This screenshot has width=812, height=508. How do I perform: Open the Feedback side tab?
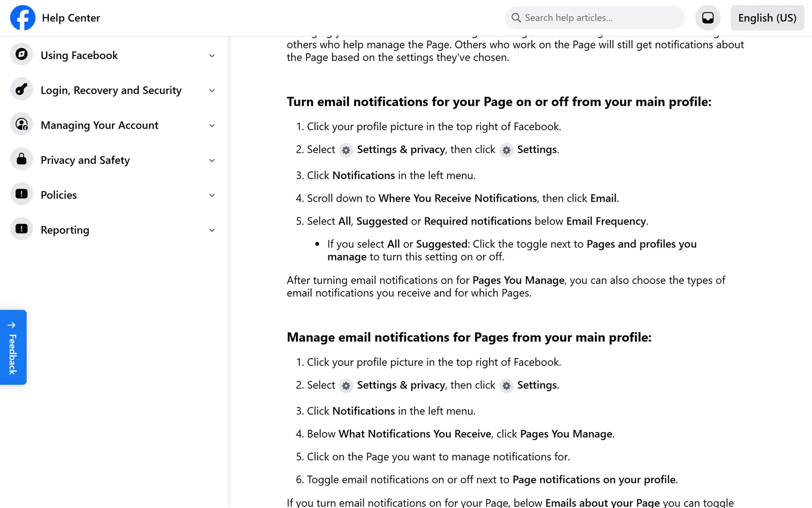point(13,347)
